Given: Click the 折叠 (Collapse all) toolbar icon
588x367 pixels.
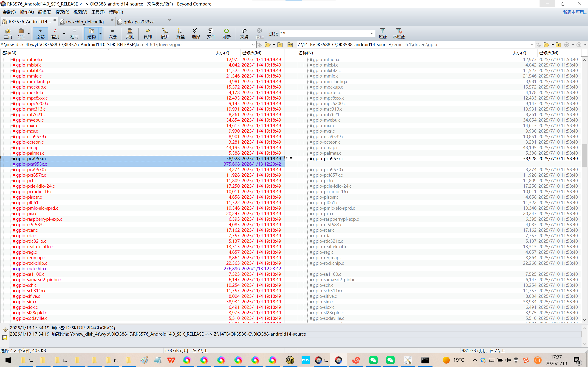Looking at the screenshot, I should 180,33.
